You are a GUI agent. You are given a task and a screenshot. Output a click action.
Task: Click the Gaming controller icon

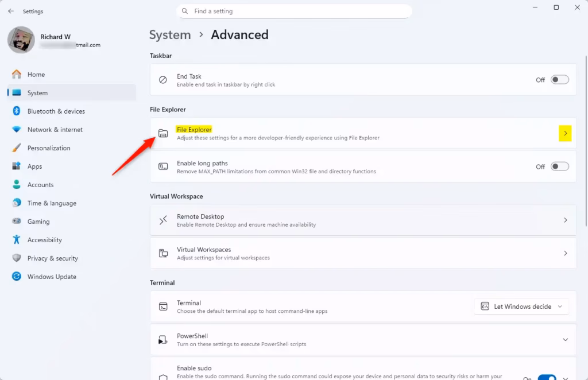(x=17, y=221)
